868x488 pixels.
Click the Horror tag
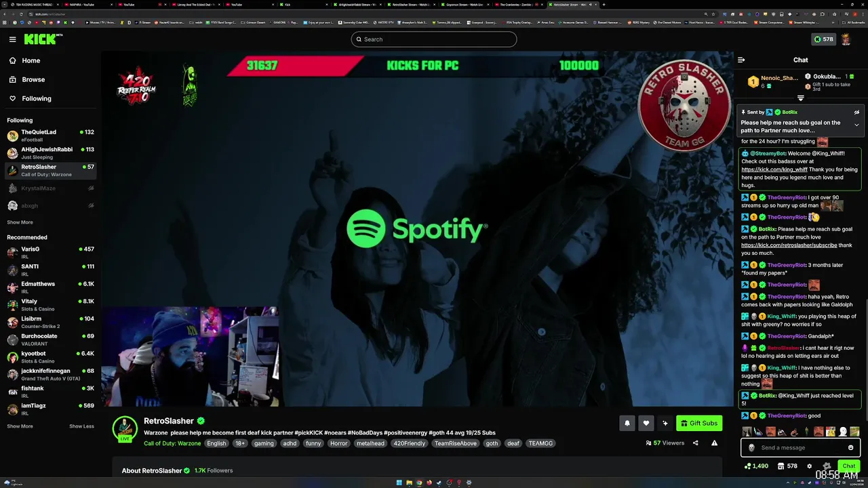coord(338,443)
